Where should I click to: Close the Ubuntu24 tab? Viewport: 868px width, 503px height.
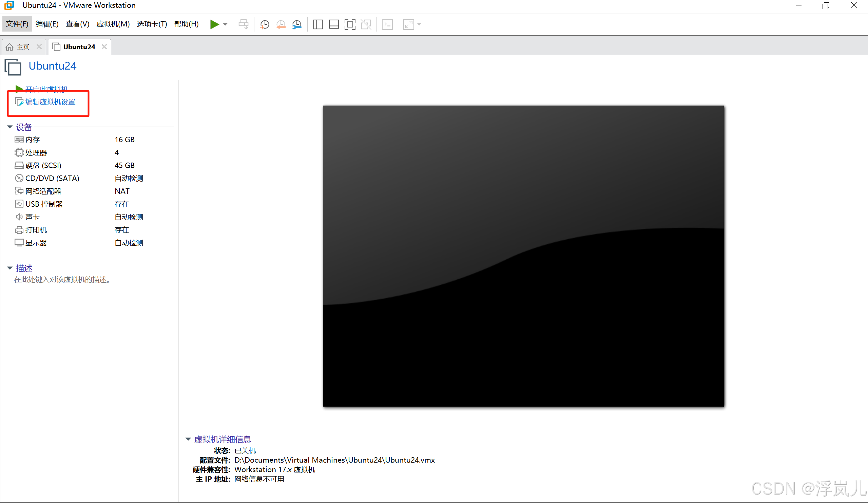coord(104,46)
